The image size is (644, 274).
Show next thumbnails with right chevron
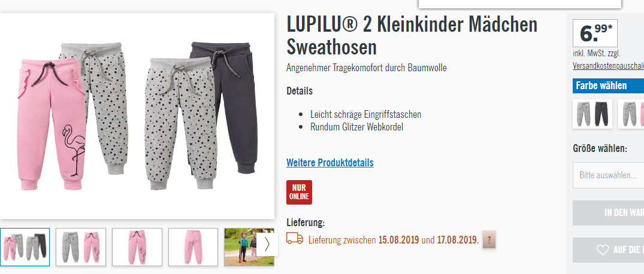[x=267, y=243]
